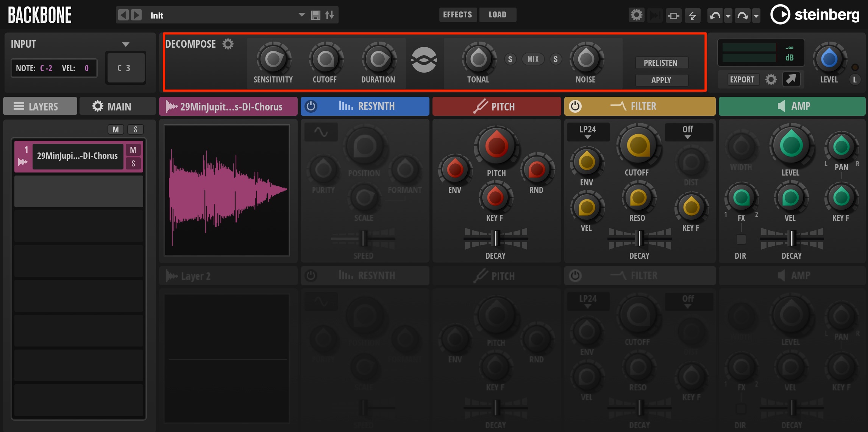
Task: Click the pencil icon in Pitch header
Action: click(481, 106)
